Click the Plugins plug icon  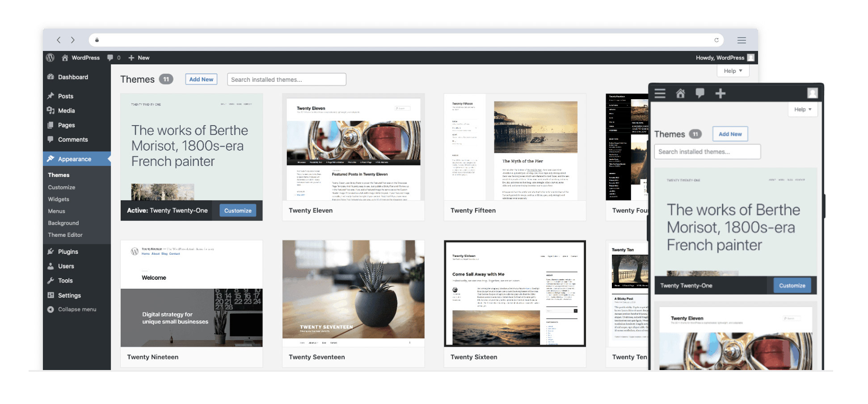pyautogui.click(x=51, y=252)
